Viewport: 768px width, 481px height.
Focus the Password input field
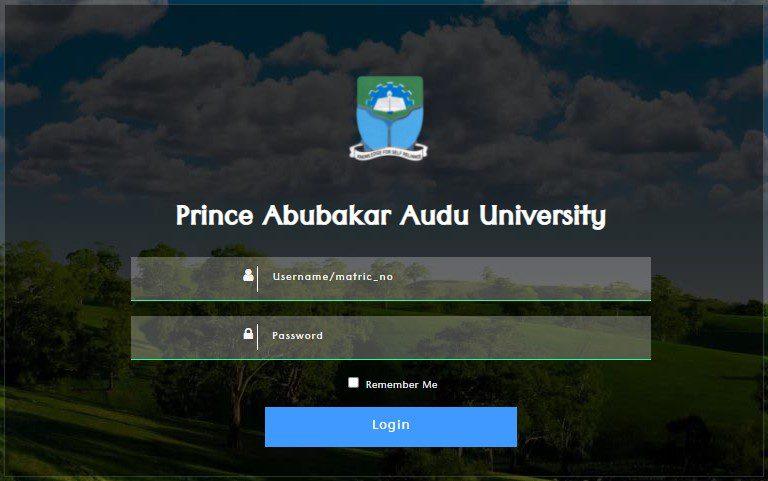391,338
